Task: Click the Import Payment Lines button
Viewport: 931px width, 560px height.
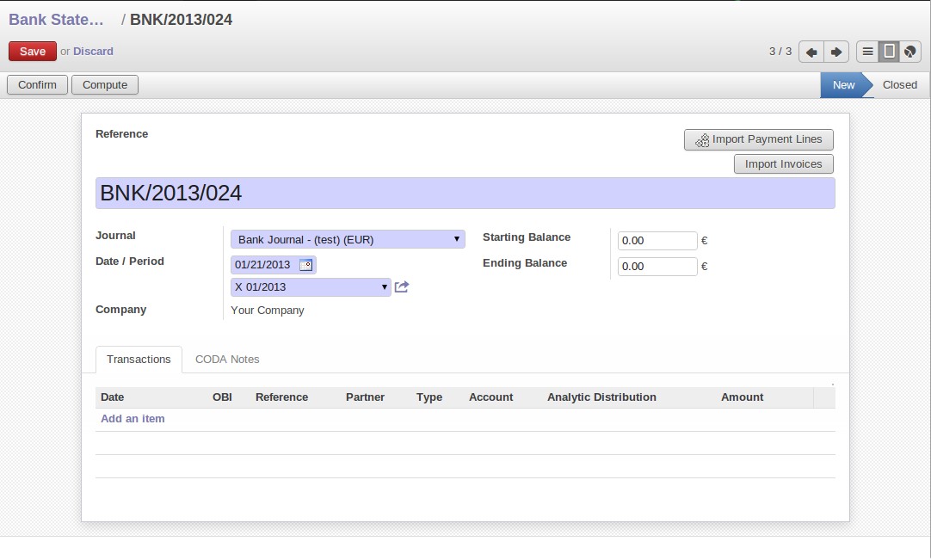Action: 758,139
